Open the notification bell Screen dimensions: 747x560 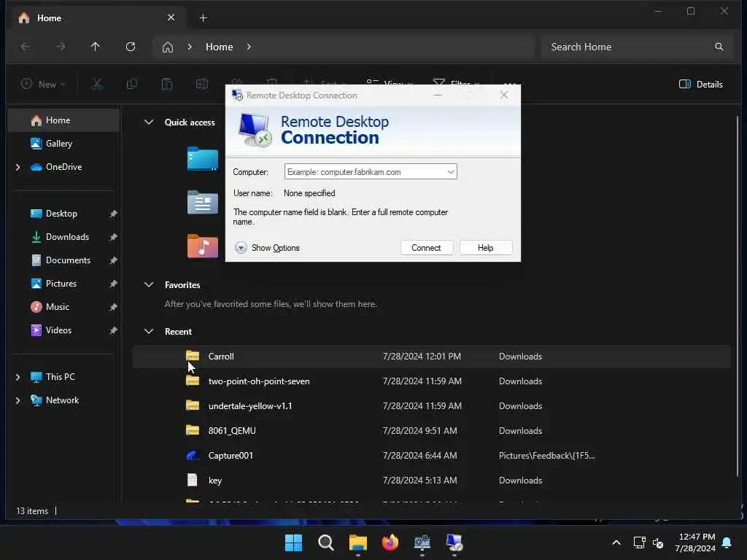[x=727, y=542]
